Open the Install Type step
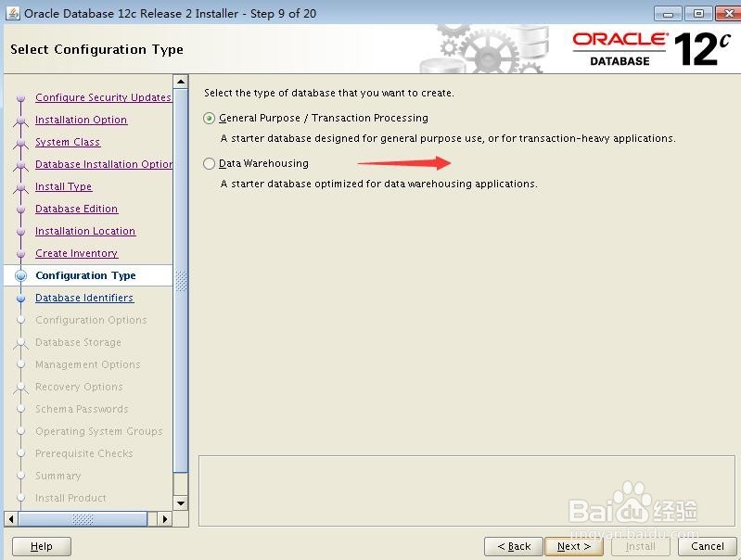The width and height of the screenshot is (741, 560). [63, 186]
